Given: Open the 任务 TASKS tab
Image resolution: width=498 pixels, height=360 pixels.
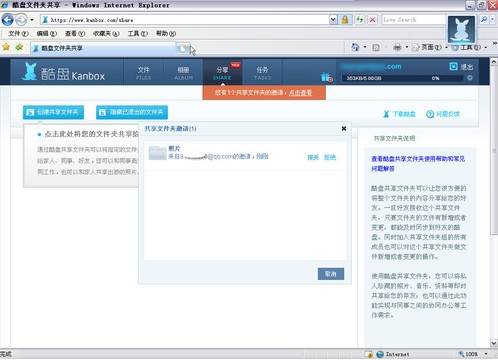Looking at the screenshot, I should (262, 72).
